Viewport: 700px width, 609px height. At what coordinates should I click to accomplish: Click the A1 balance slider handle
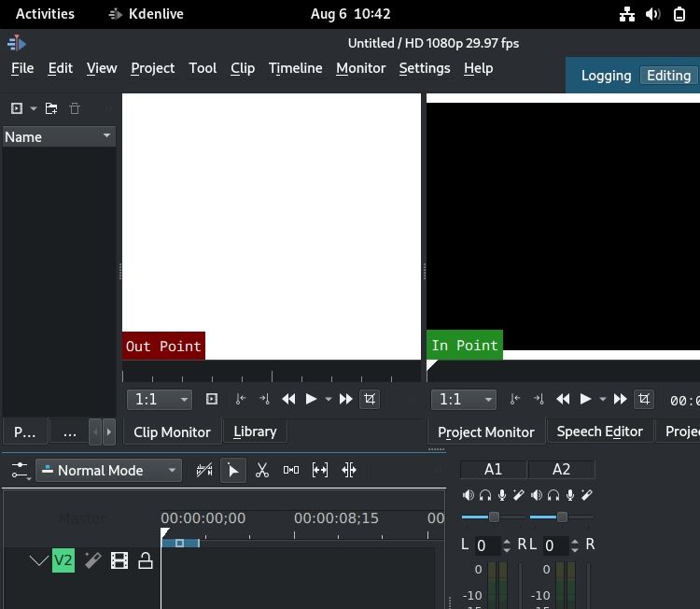[494, 517]
